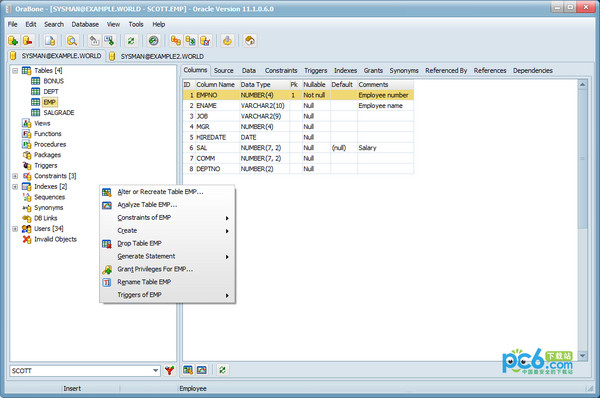Open the SCOTT schema dropdown

point(155,370)
